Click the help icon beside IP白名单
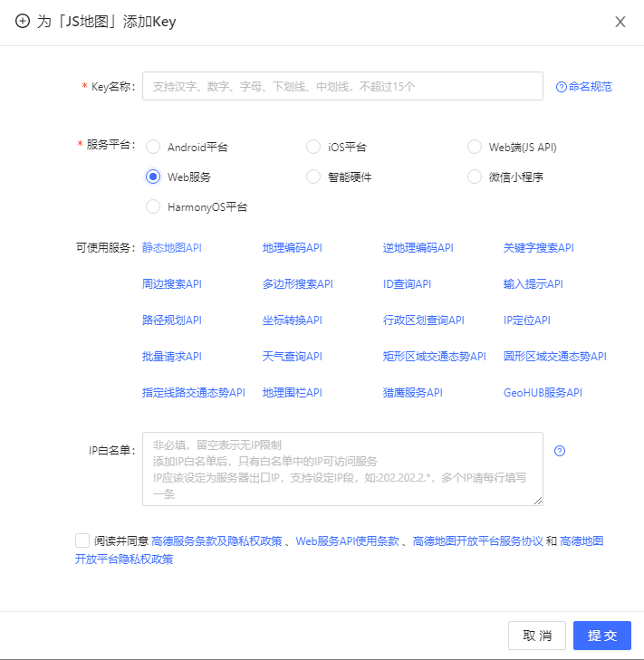This screenshot has height=660, width=644. 560,451
